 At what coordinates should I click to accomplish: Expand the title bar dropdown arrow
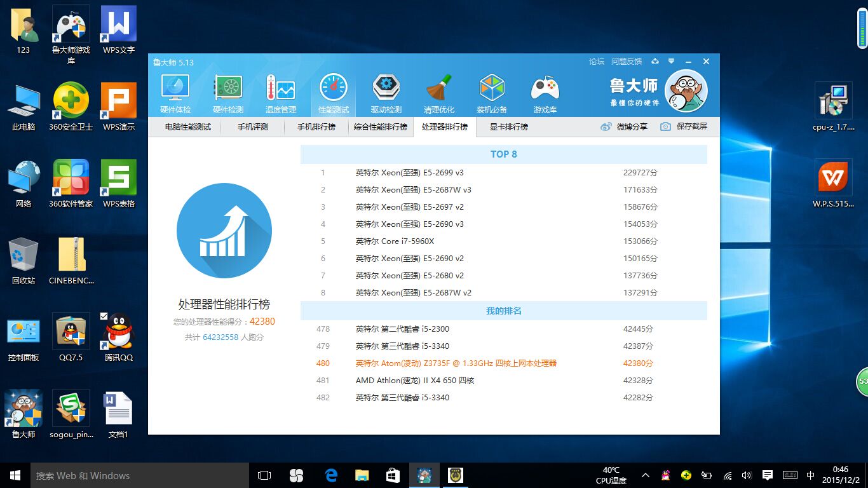point(671,61)
